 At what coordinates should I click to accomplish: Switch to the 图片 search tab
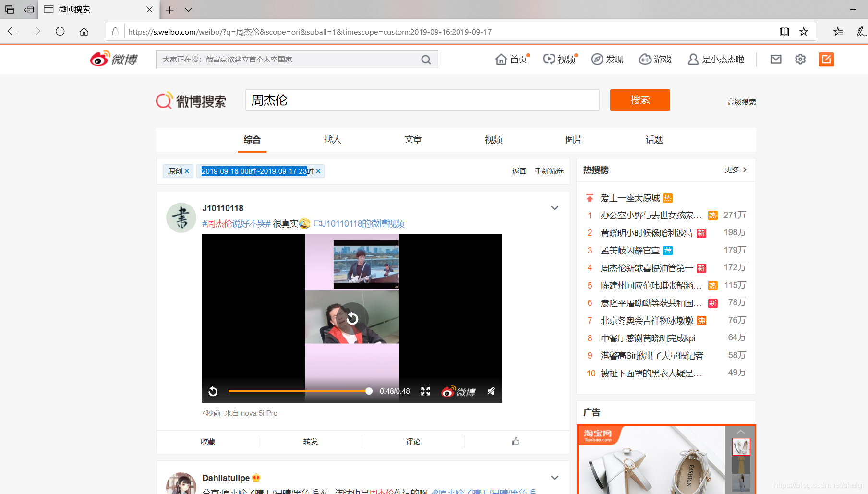573,139
